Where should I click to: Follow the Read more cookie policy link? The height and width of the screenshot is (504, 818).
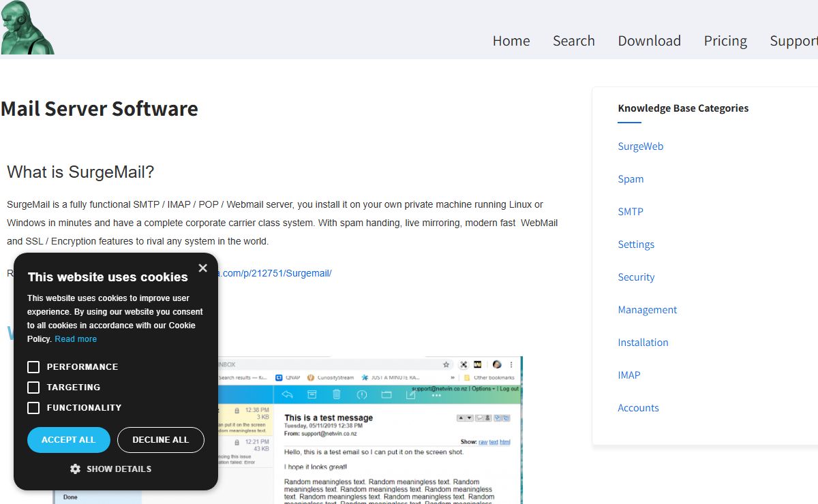76,339
